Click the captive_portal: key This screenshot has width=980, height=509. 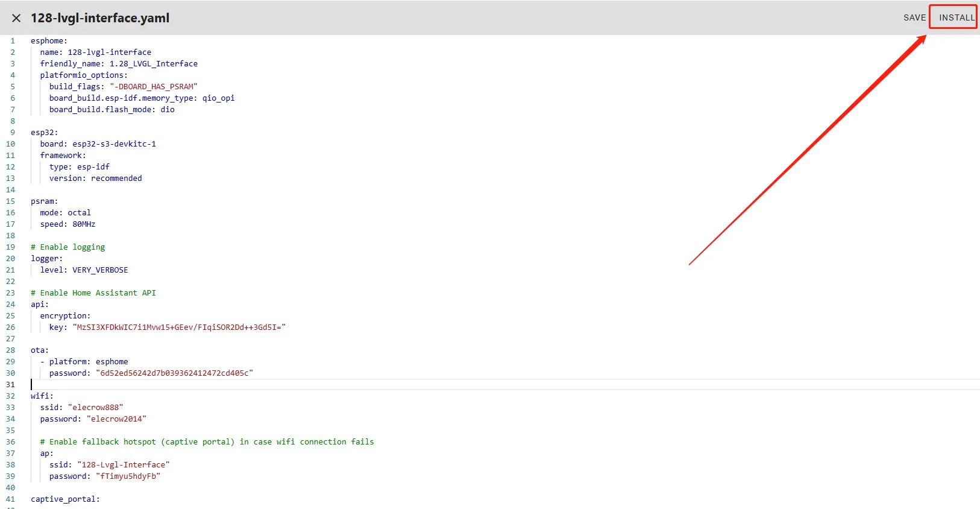click(x=65, y=499)
